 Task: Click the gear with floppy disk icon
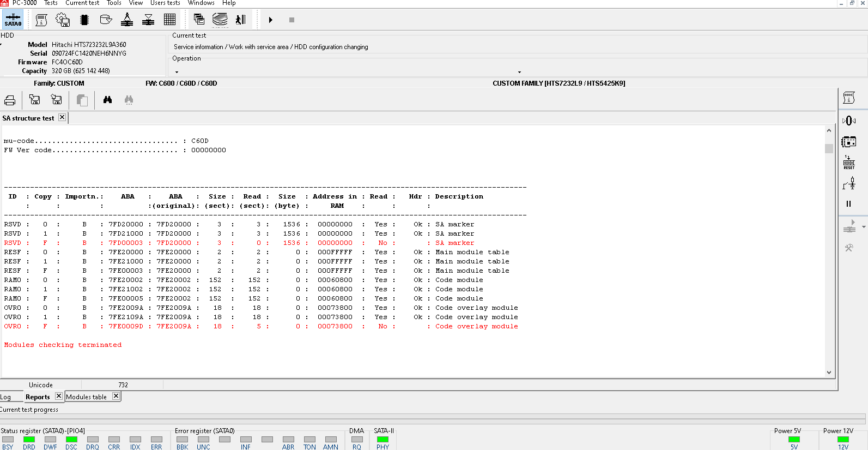pos(63,20)
